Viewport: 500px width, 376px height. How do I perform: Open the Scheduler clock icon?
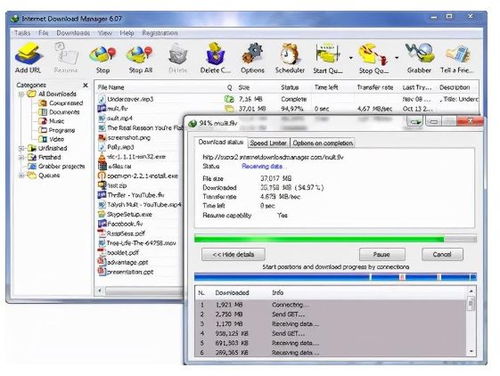(x=290, y=53)
